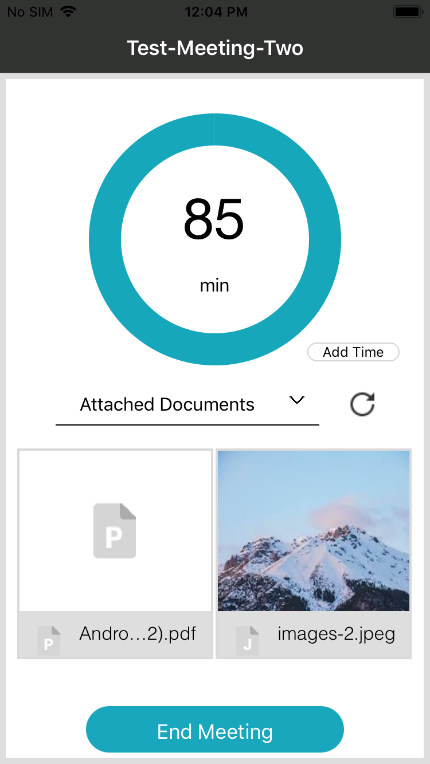
Task: End Meeting with the teal button
Action: tap(215, 730)
